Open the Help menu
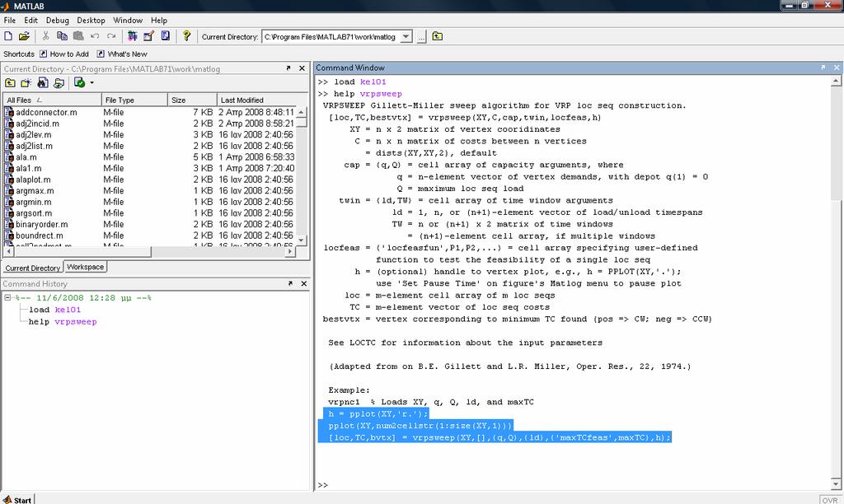The width and height of the screenshot is (844, 504). 159,20
